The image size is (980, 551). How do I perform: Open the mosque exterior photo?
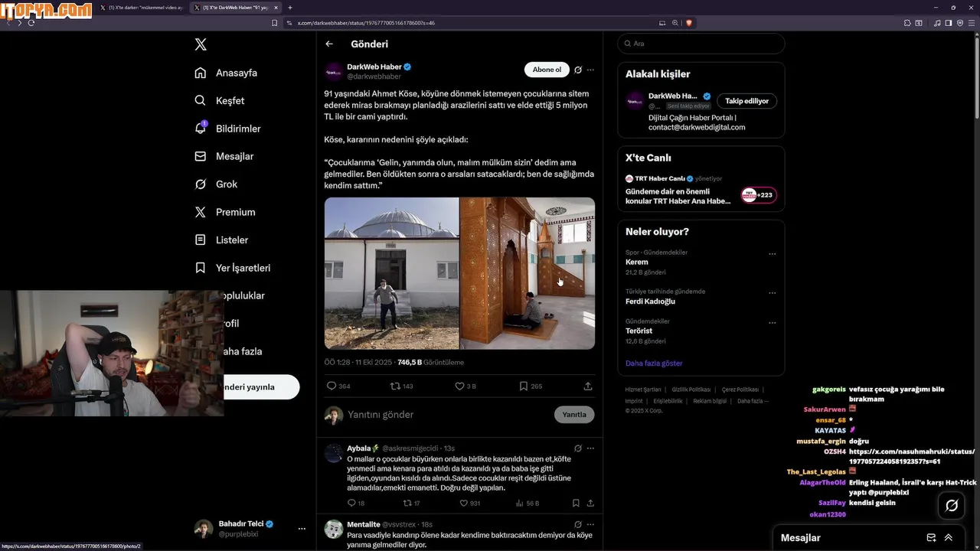click(391, 273)
